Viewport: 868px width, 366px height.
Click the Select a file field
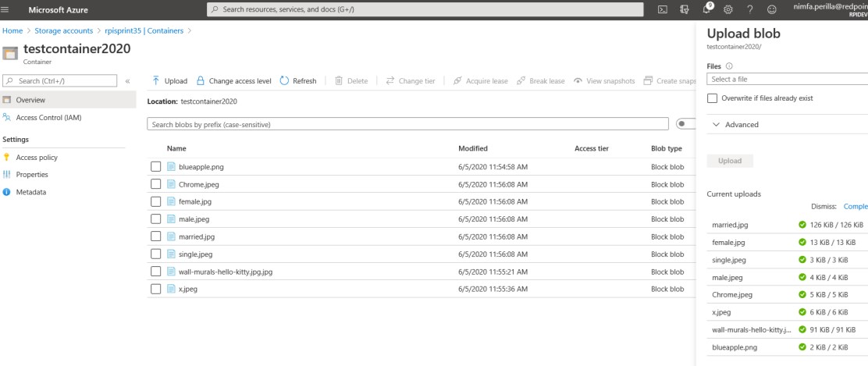point(784,80)
